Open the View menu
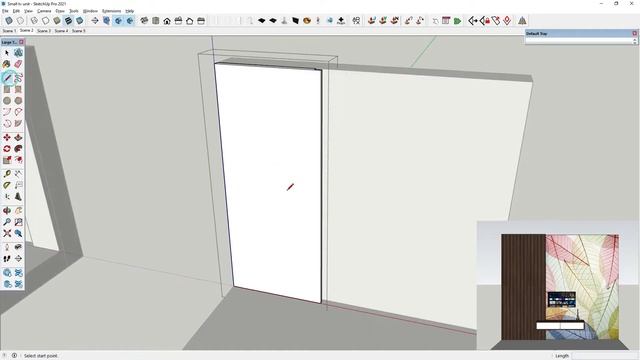This screenshot has height=360, width=640. pyautogui.click(x=28, y=11)
